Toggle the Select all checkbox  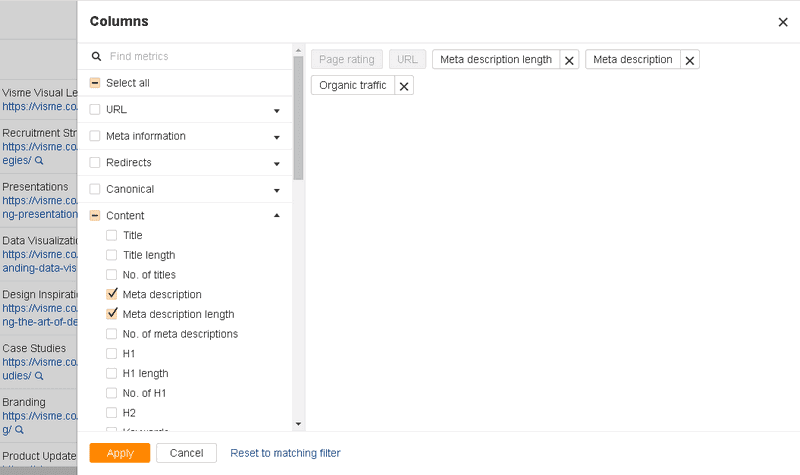95,83
